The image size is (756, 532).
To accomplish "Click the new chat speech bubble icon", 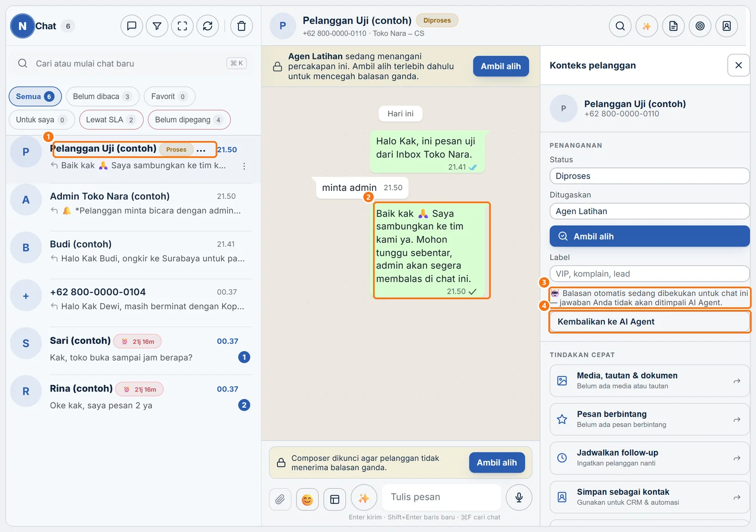I will pyautogui.click(x=132, y=26).
